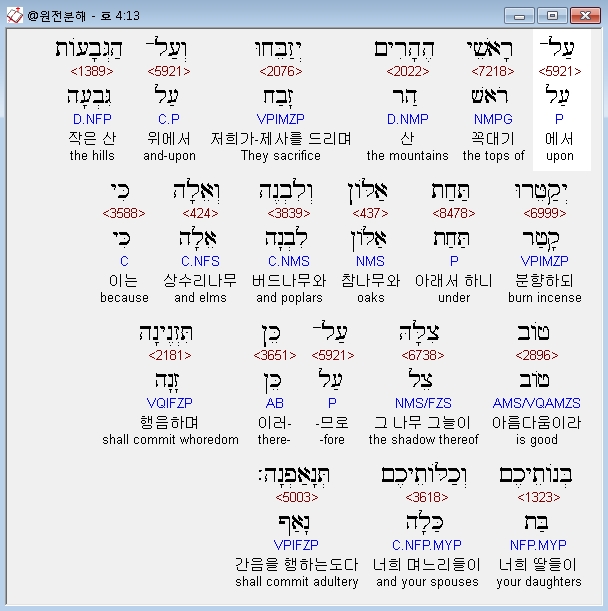Viewport: 608px width, 611px height.
Task: Minimize the 원전분해 window
Action: click(519, 16)
